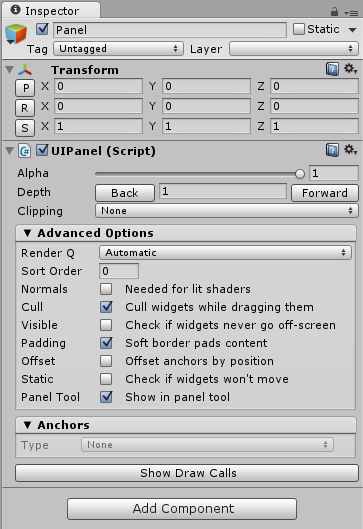Click Show Draw Calls button
363x529 pixels.
pyautogui.click(x=187, y=473)
